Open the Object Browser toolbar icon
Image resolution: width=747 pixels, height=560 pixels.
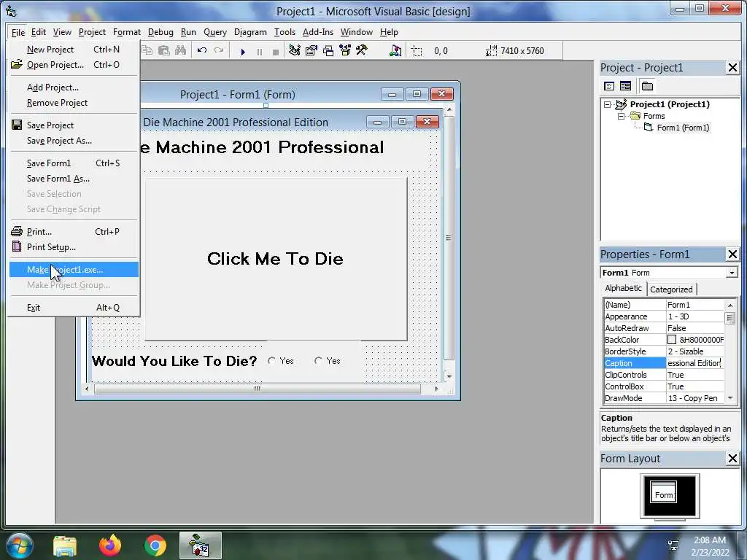click(345, 50)
